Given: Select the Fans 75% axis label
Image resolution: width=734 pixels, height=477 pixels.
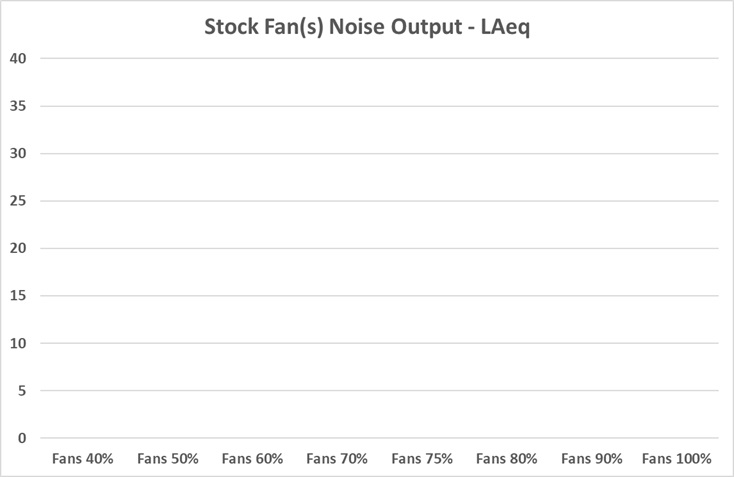Looking at the screenshot, I should (x=422, y=459).
